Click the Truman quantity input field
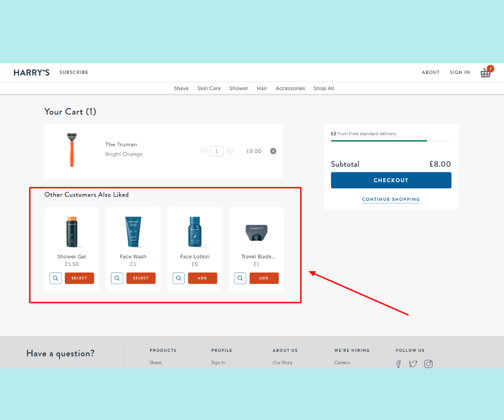 (217, 151)
